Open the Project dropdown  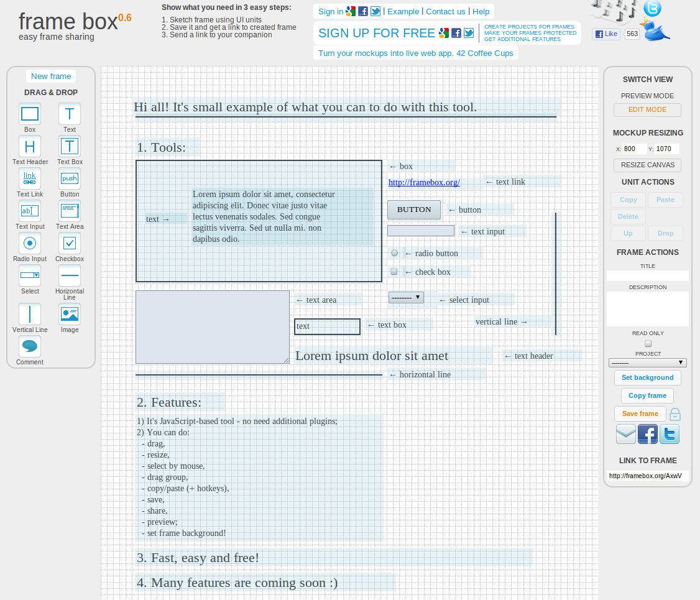pos(647,362)
